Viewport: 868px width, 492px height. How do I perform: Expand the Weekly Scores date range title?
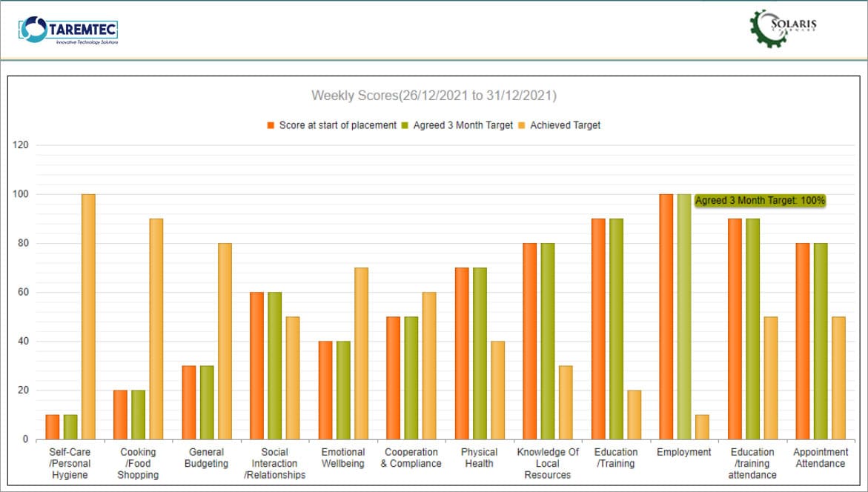[434, 95]
